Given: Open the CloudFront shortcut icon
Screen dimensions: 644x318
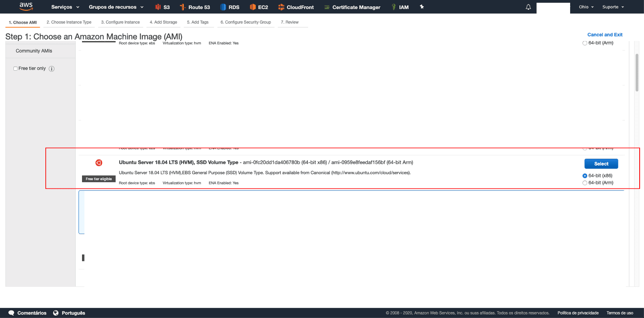Looking at the screenshot, I should pos(281,7).
